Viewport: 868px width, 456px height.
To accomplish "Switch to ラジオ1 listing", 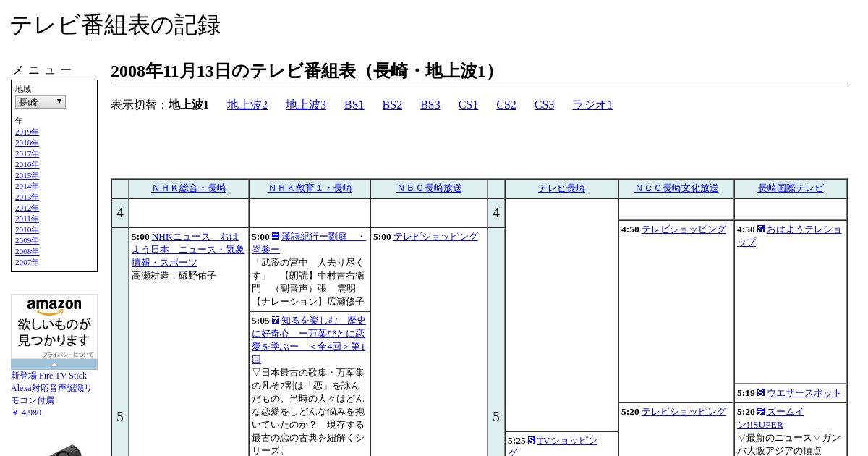I will (x=592, y=105).
